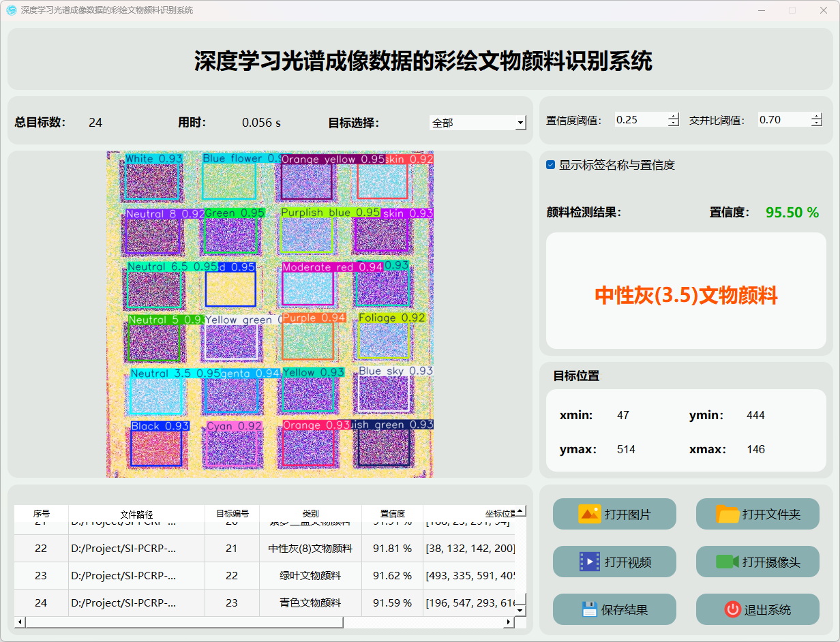This screenshot has width=840, height=642.
Task: Click the red power icon for 退出系统
Action: pos(732,609)
